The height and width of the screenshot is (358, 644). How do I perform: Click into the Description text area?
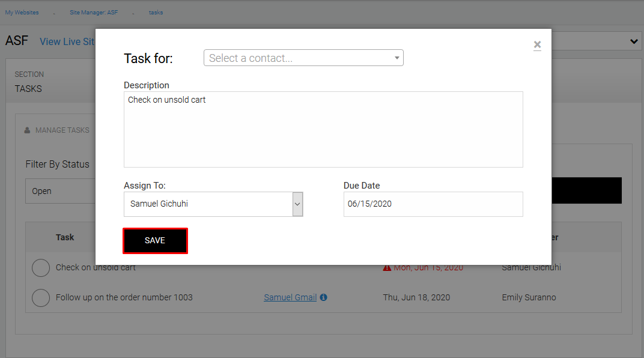tap(323, 129)
